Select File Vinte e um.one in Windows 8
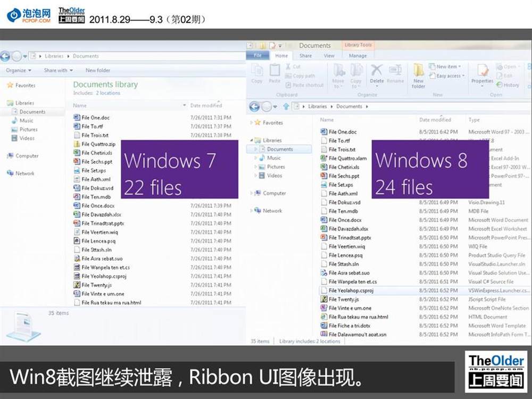532x399 pixels. click(x=346, y=308)
